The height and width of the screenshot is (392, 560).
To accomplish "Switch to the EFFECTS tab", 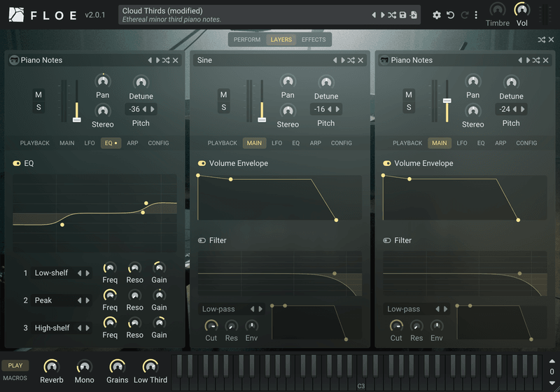I will coord(314,40).
